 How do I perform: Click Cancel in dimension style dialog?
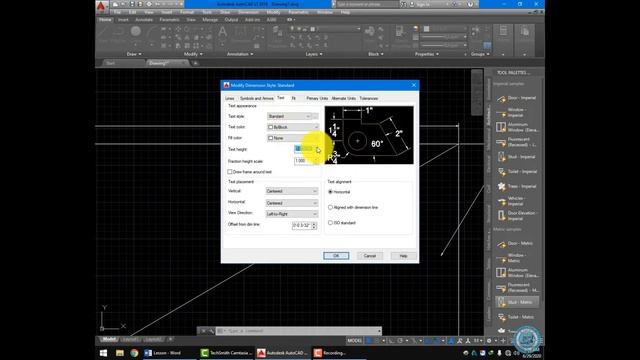[370, 256]
